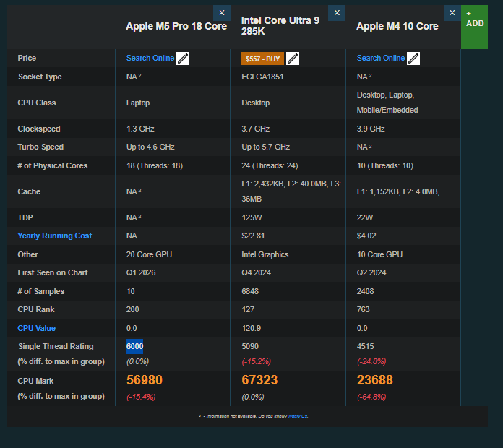This screenshot has width=503, height=448.
Task: Click the CPU rank value 127
Action: click(248, 309)
